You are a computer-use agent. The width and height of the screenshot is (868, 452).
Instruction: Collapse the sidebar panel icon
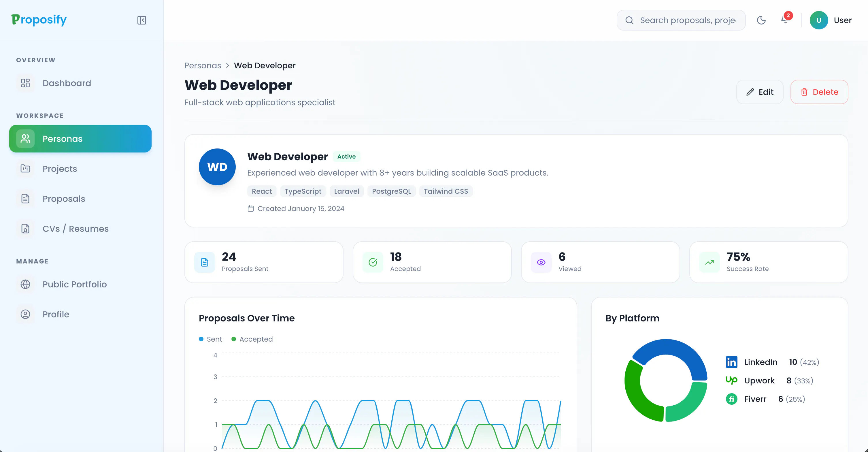point(141,20)
